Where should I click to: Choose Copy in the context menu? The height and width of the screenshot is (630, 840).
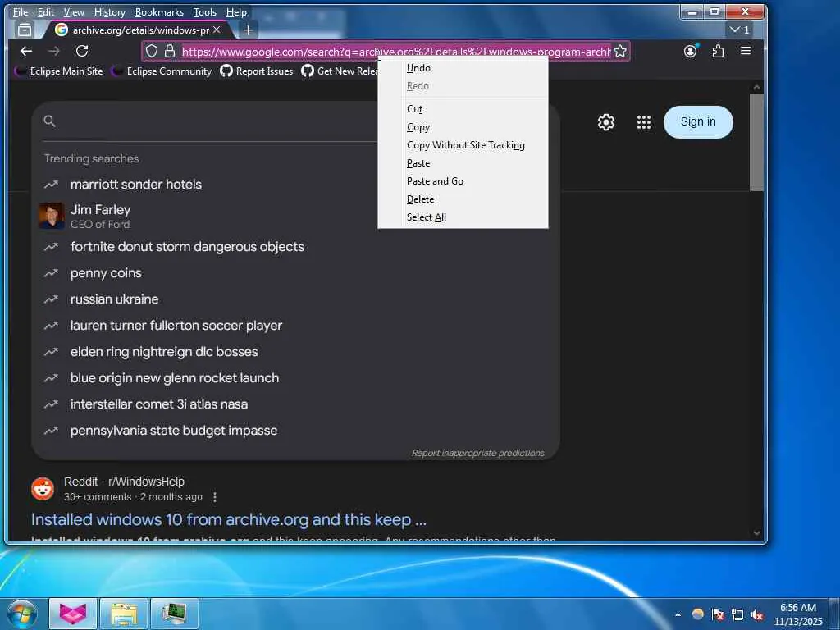[463, 127]
